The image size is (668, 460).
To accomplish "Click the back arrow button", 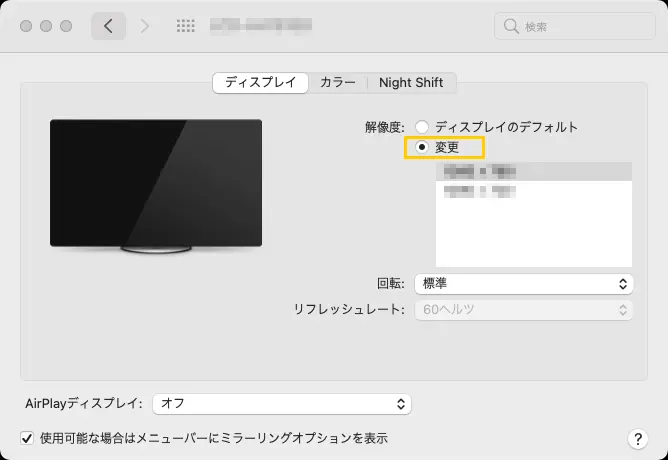I will (x=108, y=26).
